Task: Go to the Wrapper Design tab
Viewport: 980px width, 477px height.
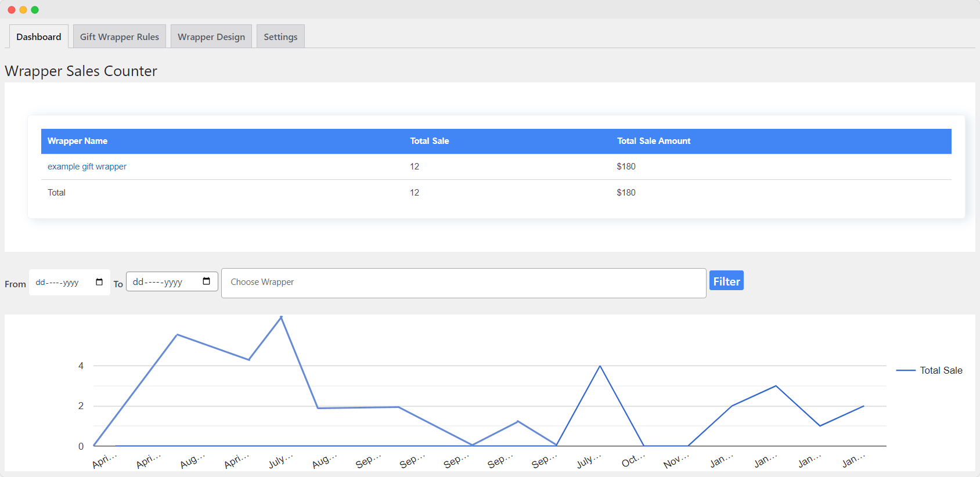Action: point(211,37)
